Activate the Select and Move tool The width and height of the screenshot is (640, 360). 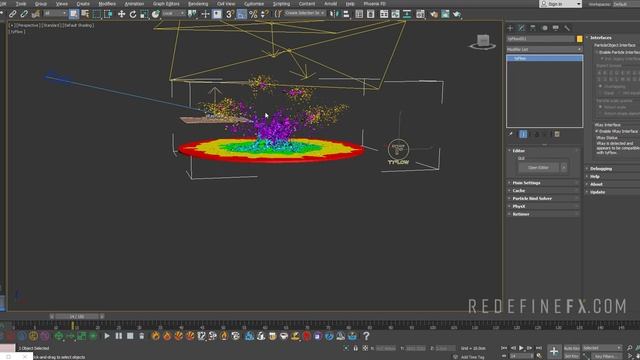[122, 14]
